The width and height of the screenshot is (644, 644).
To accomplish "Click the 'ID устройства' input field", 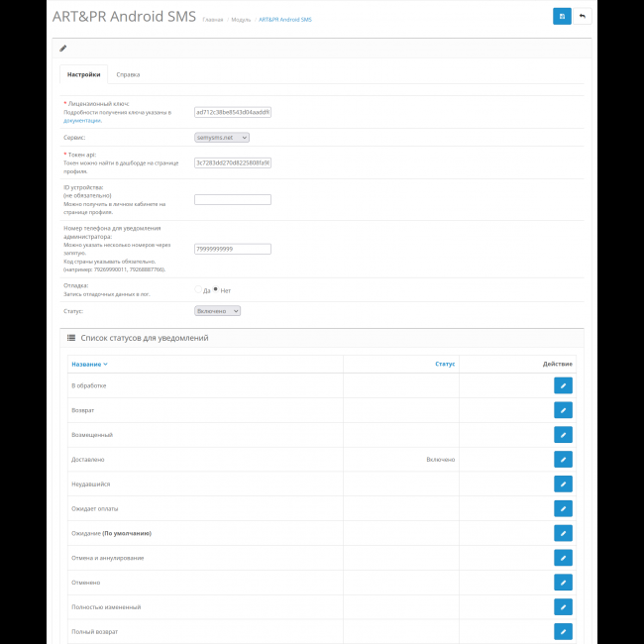I will (x=232, y=199).
